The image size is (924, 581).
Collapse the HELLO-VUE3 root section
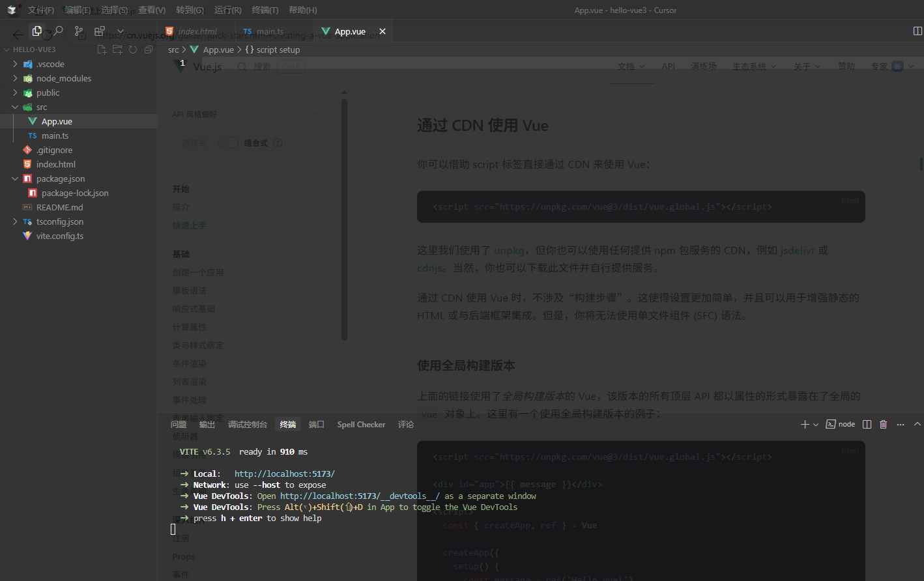click(7, 50)
